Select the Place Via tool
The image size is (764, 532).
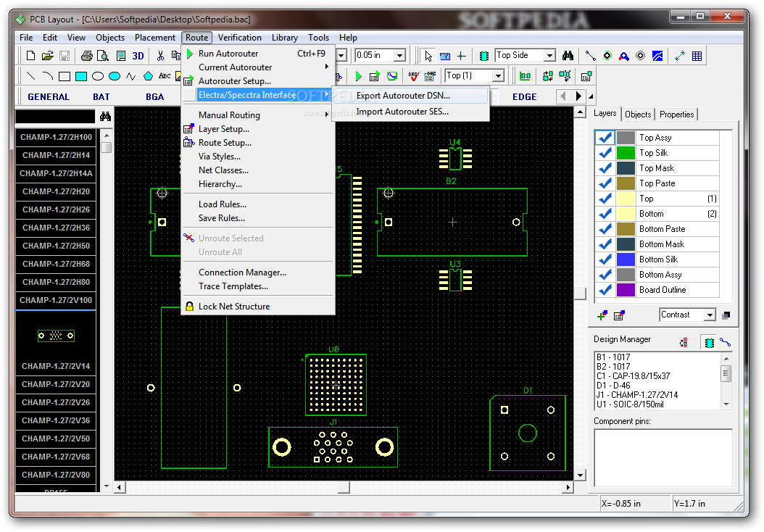click(607, 56)
